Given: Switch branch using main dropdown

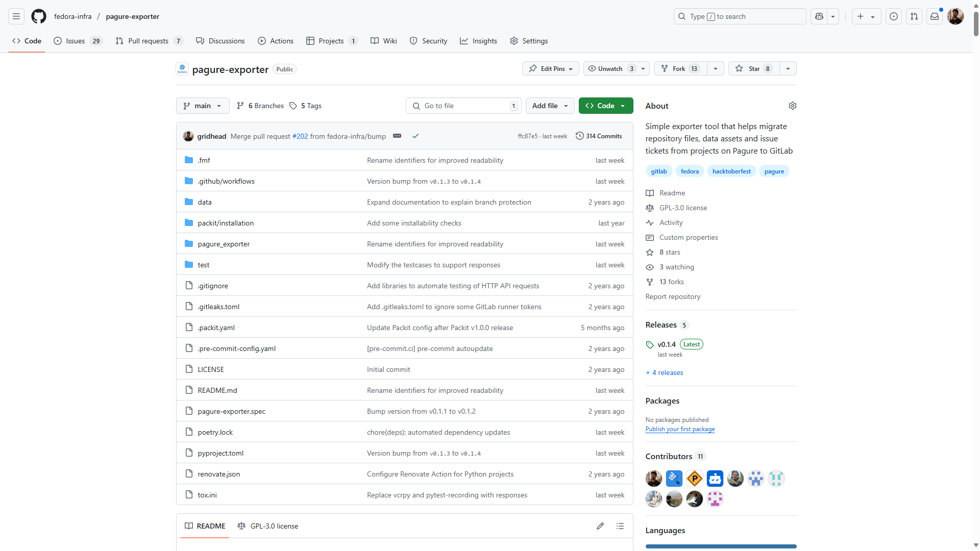Looking at the screenshot, I should click(x=203, y=106).
